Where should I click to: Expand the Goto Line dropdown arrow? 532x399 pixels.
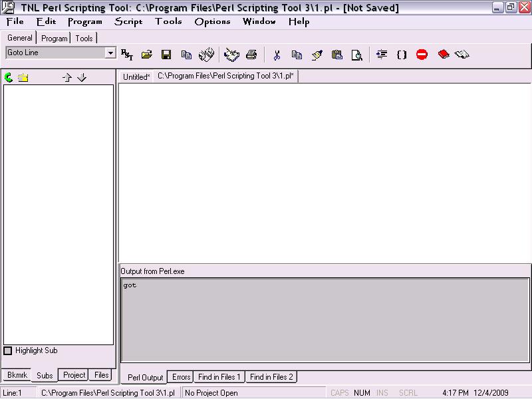click(110, 53)
